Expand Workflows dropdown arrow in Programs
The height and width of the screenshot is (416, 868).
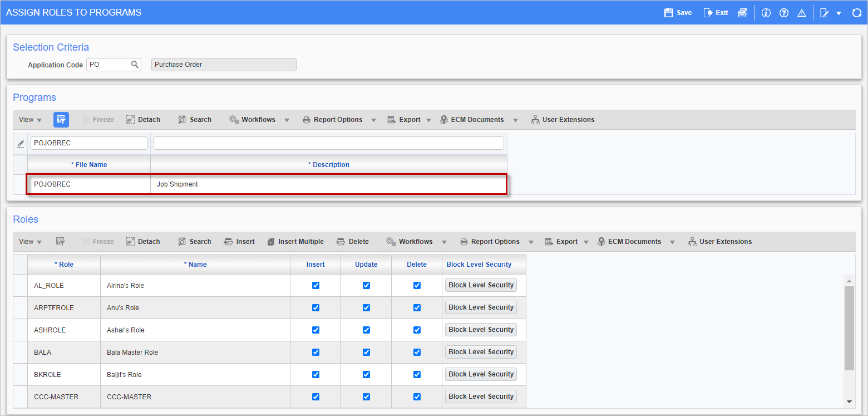287,120
